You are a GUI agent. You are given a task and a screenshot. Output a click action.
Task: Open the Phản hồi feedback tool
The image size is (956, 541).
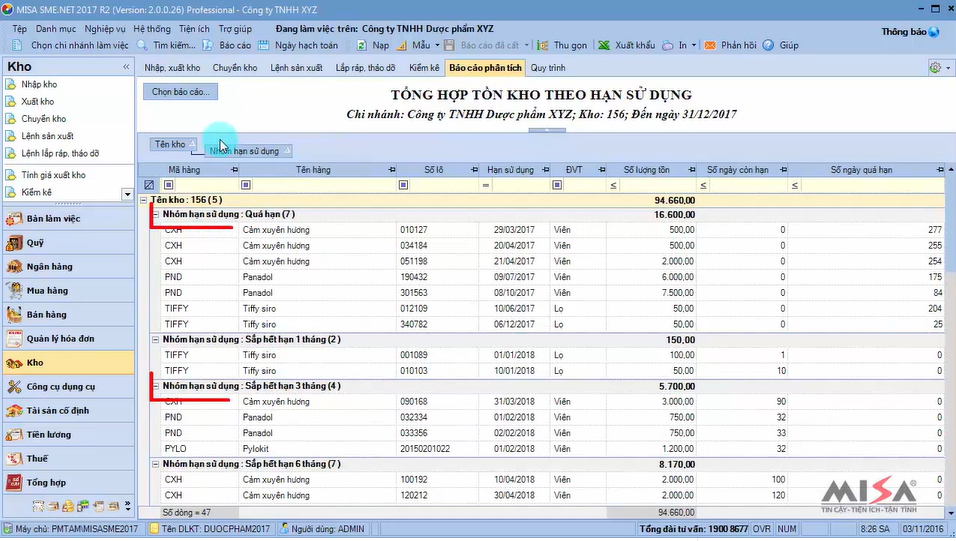click(x=730, y=45)
